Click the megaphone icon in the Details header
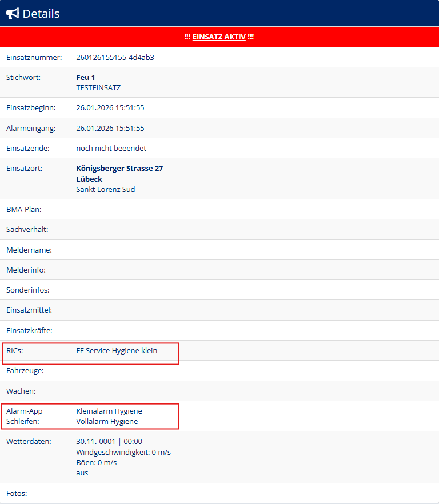 (x=13, y=14)
